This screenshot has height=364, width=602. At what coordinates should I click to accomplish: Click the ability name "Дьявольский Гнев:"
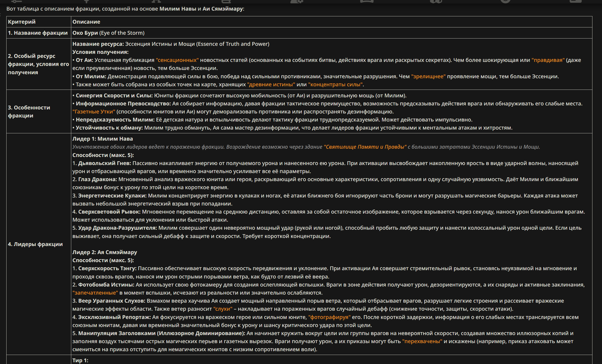click(x=105, y=163)
